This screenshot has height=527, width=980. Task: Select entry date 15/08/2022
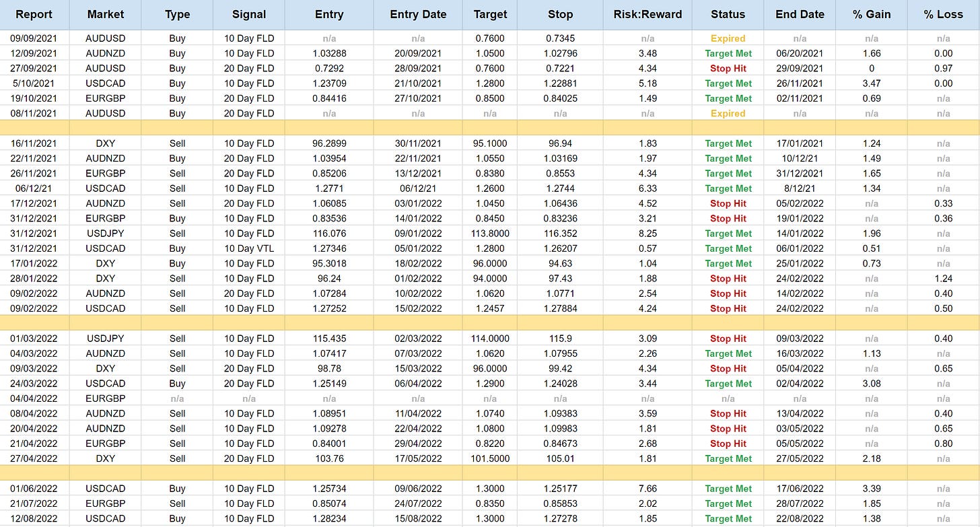pos(418,518)
